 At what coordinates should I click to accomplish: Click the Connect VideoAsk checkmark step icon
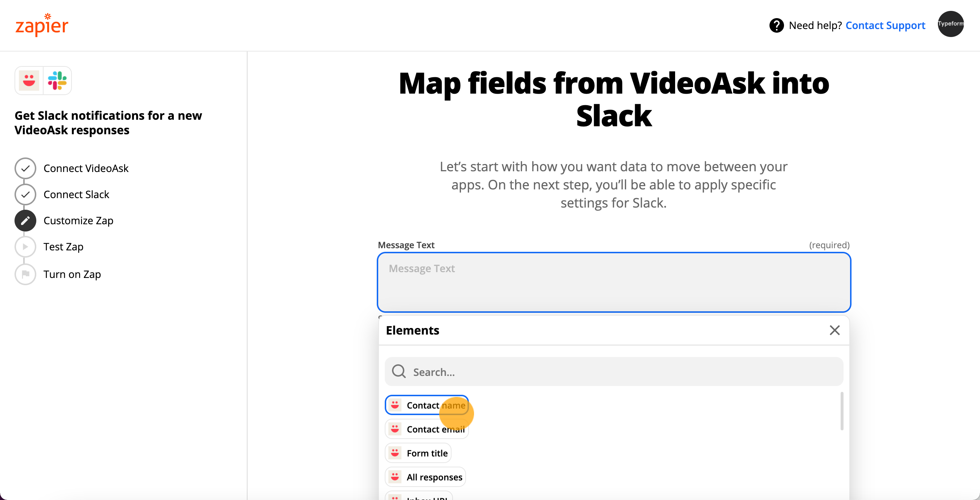click(x=25, y=168)
